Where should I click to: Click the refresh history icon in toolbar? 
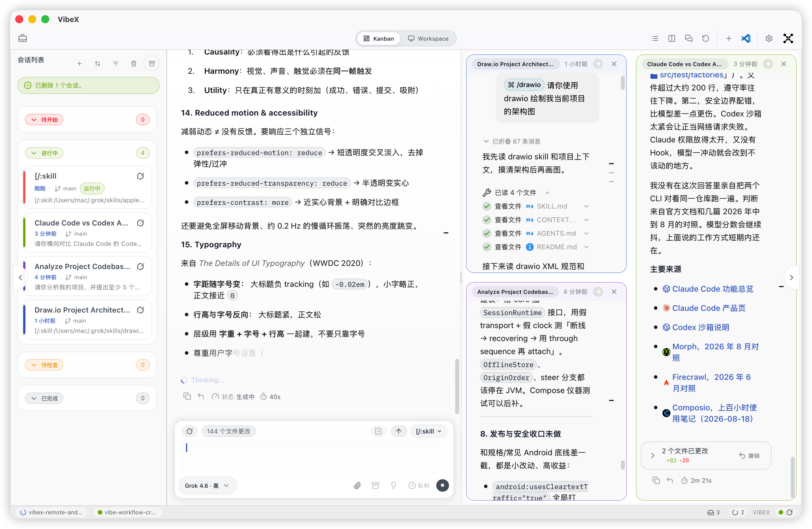click(x=706, y=38)
